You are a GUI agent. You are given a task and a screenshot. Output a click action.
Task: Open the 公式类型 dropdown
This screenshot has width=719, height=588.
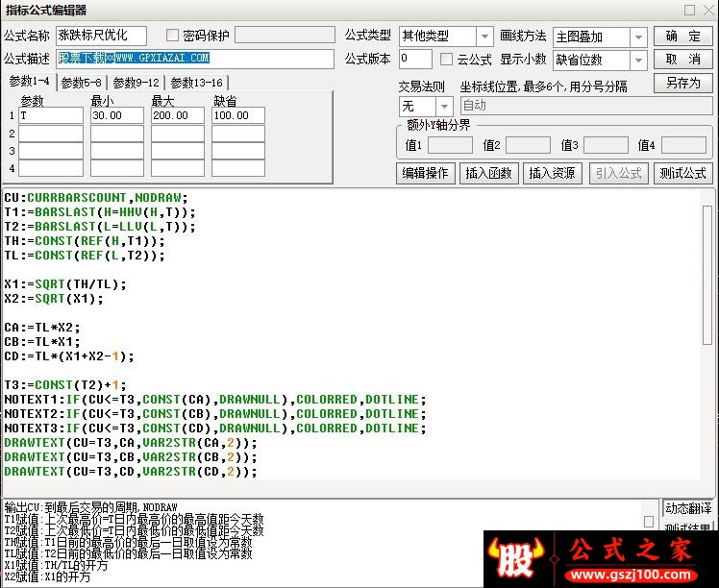(484, 37)
